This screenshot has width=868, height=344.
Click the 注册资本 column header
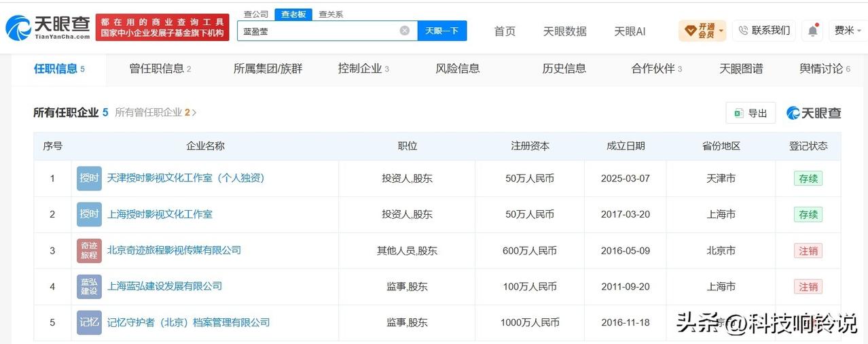point(530,146)
